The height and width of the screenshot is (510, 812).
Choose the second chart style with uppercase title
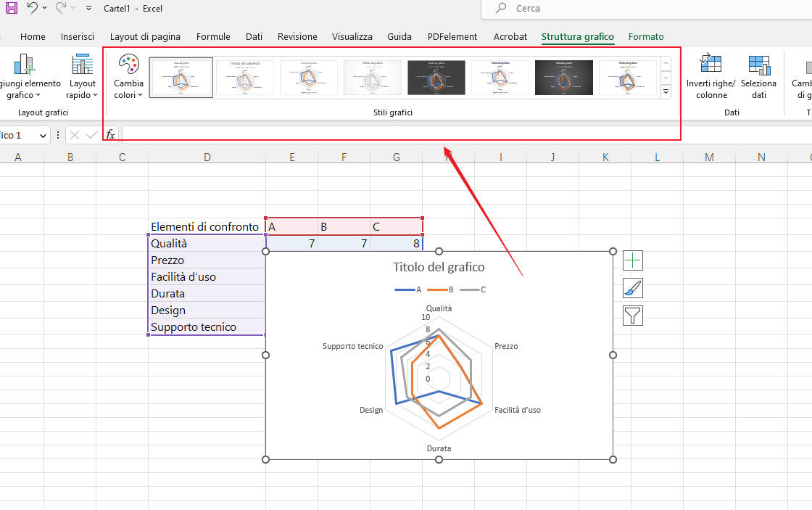245,78
